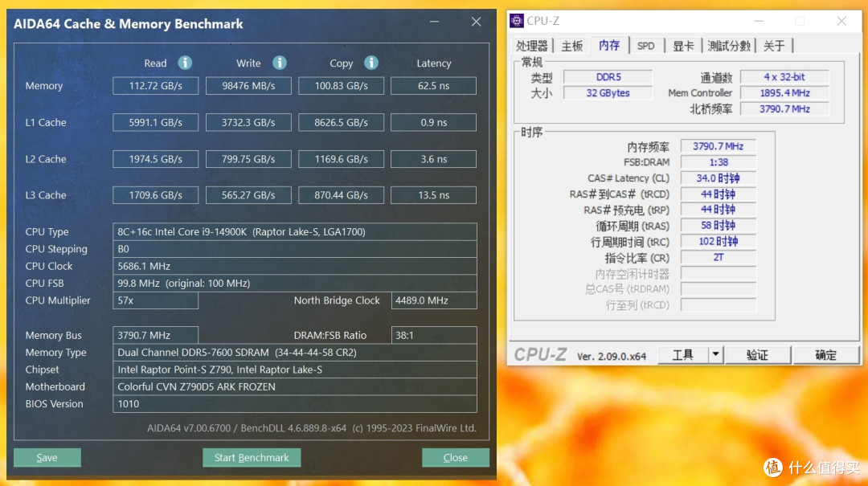Click the DDR5 type field in CPU-Z

click(608, 77)
